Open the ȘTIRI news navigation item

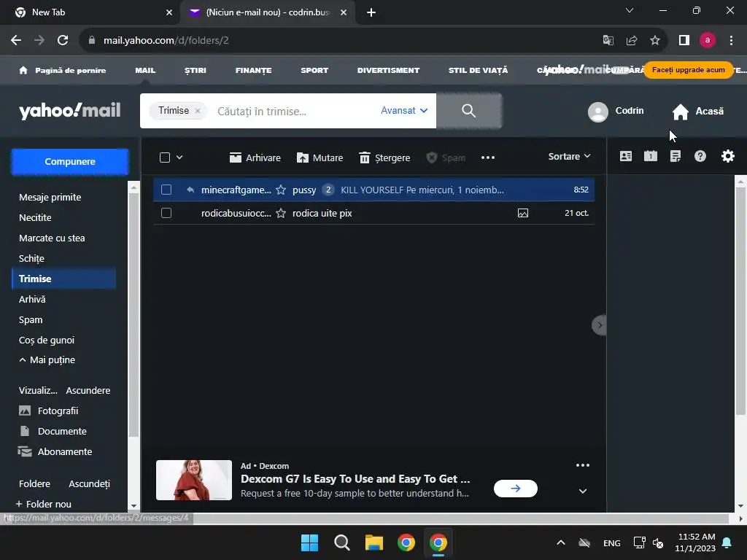click(196, 71)
